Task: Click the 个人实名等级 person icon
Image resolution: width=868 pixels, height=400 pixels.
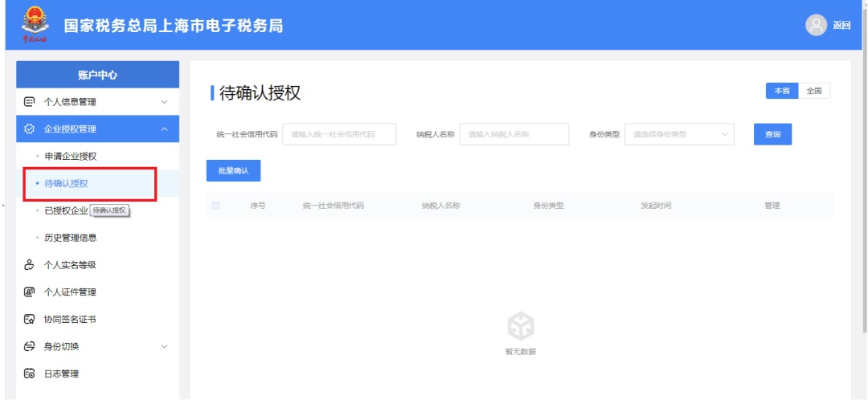Action: (30, 265)
